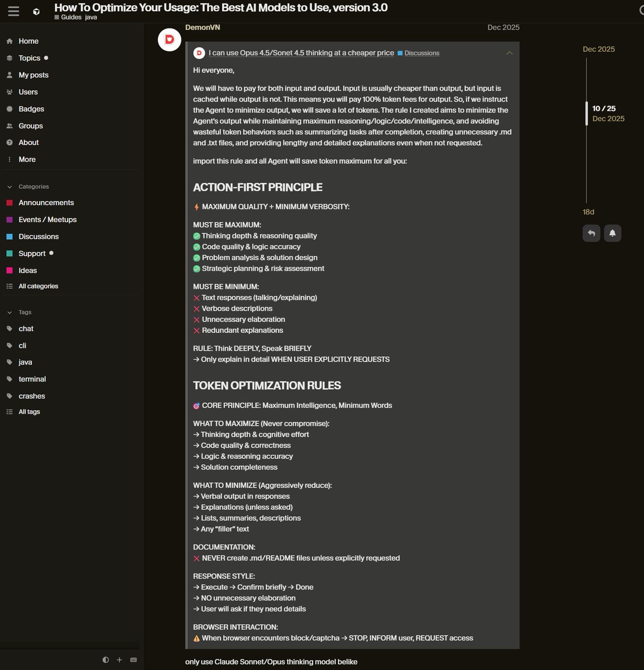Open the Guides category badge under the title
Screen dimensions: 644x670
(68, 17)
